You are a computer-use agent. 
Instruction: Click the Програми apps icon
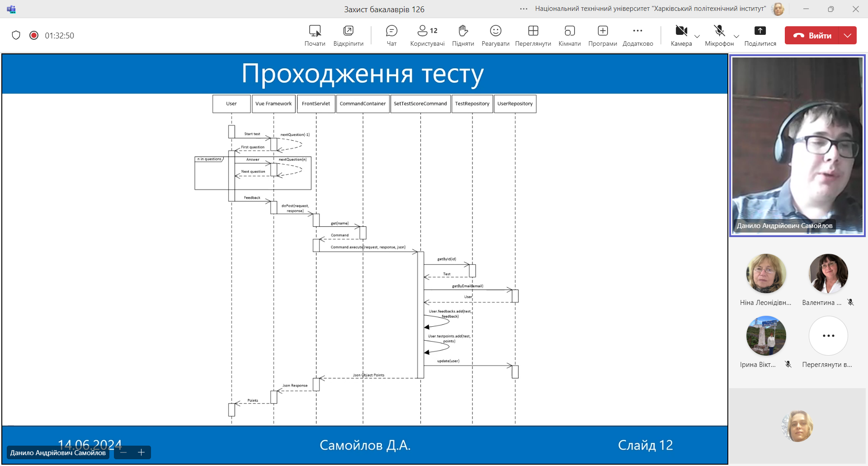(602, 35)
